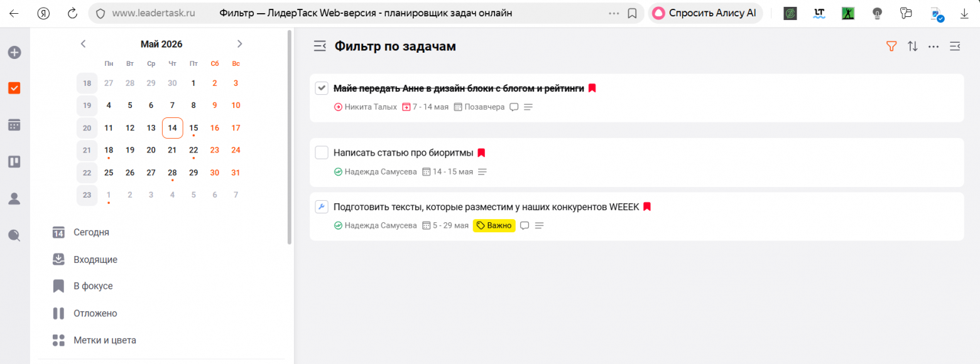Click Спросить Алису AI button
The height and width of the screenshot is (364, 980).
pos(705,13)
